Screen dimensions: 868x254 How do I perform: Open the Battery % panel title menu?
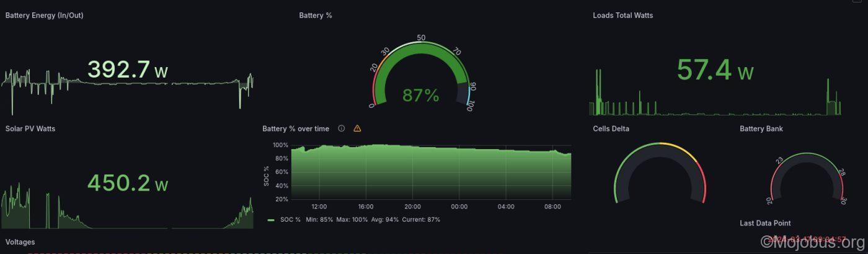point(315,16)
